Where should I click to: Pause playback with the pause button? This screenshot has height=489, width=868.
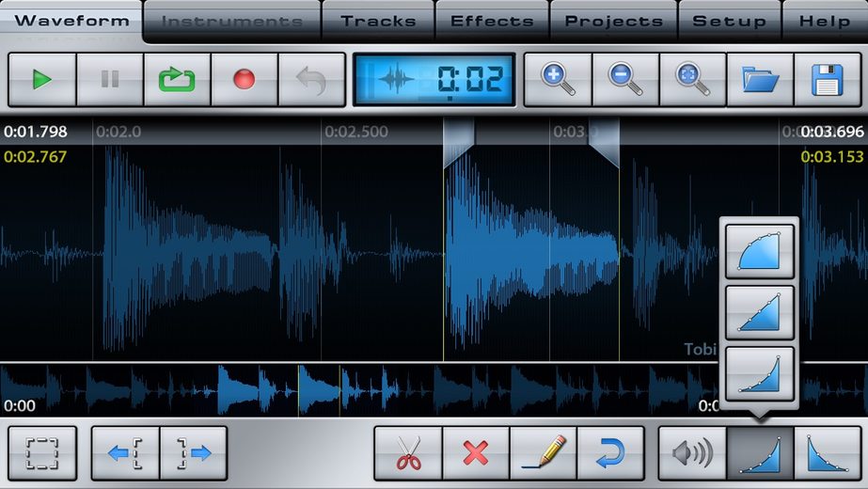[110, 80]
